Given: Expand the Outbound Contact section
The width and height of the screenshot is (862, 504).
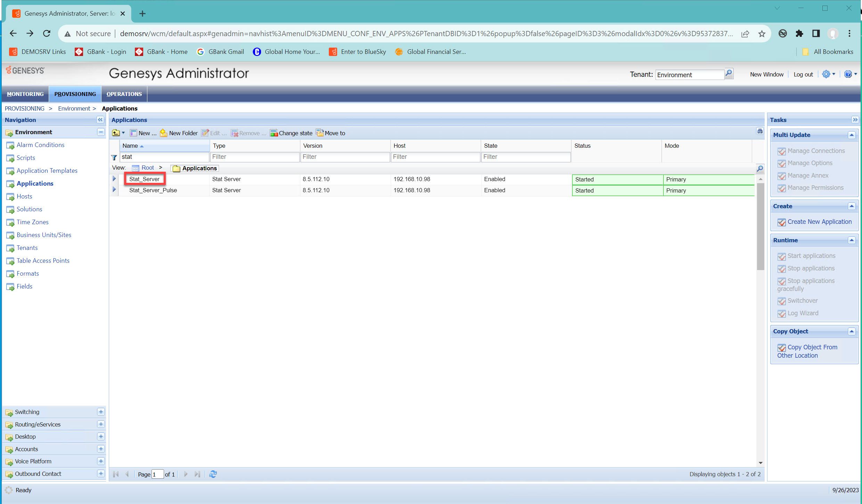Looking at the screenshot, I should coord(101,474).
